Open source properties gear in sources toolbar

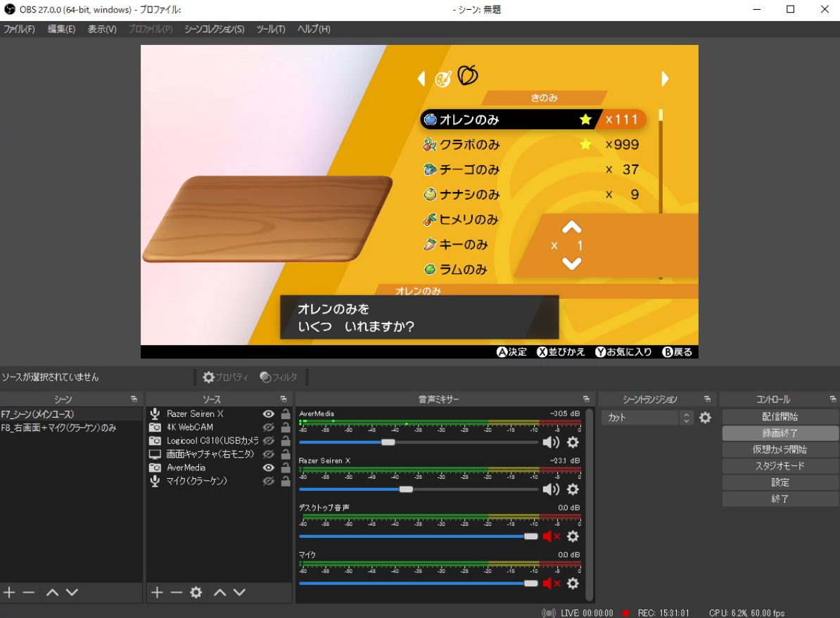196,592
